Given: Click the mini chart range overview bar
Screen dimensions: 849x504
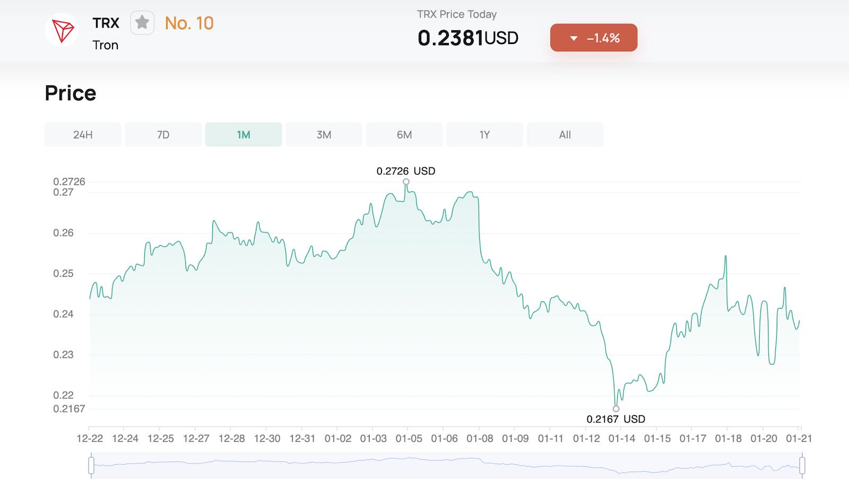Looking at the screenshot, I should 446,465.
